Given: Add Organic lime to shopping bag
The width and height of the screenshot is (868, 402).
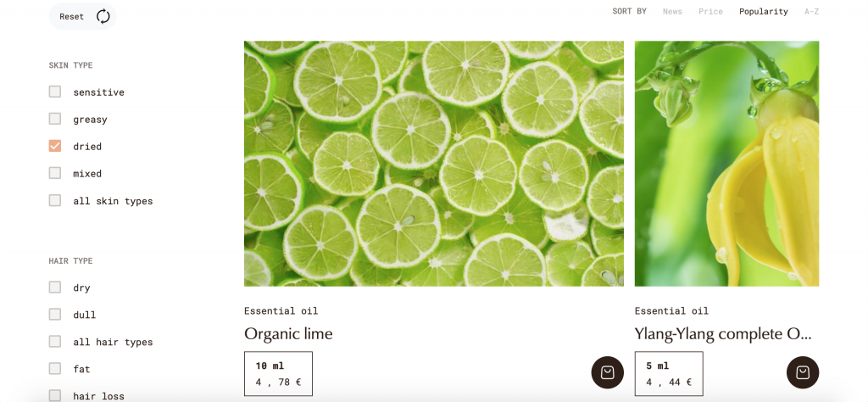Looking at the screenshot, I should coord(607,372).
